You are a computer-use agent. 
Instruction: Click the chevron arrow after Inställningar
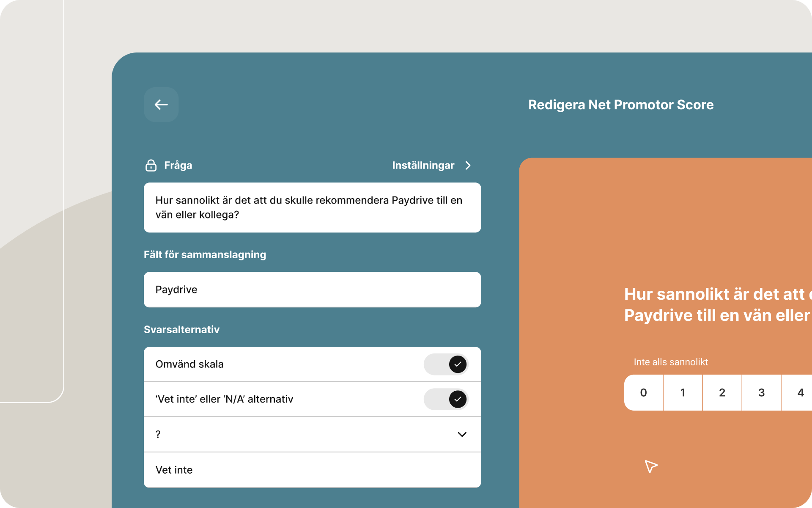[468, 166]
